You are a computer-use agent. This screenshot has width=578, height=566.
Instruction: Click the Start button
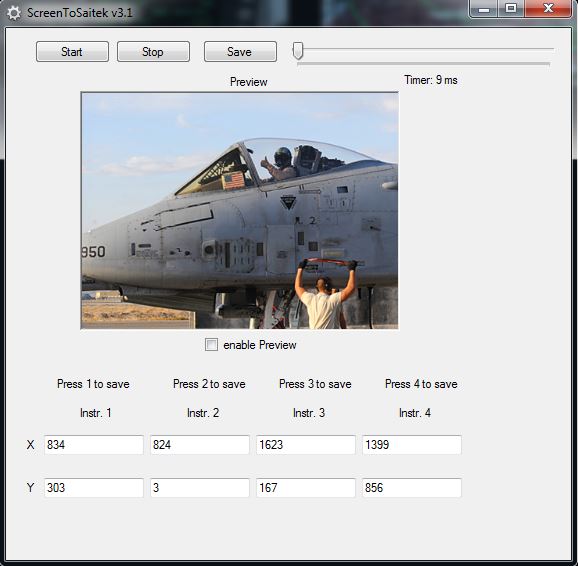[72, 52]
